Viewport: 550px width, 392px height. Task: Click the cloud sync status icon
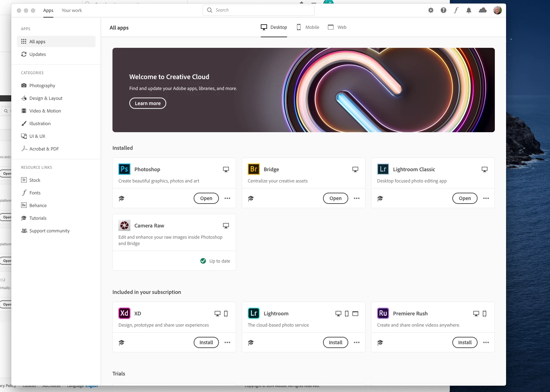(x=483, y=10)
